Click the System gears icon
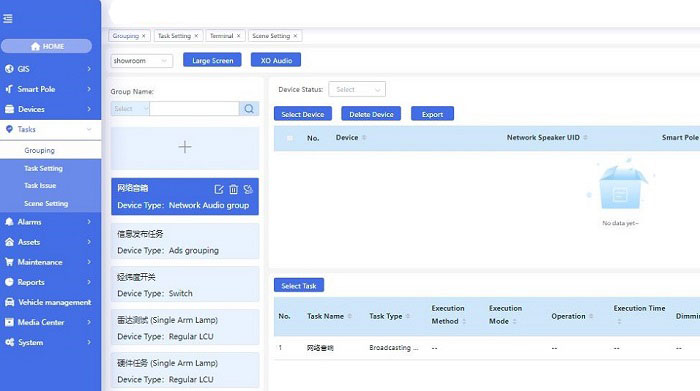 click(9, 342)
